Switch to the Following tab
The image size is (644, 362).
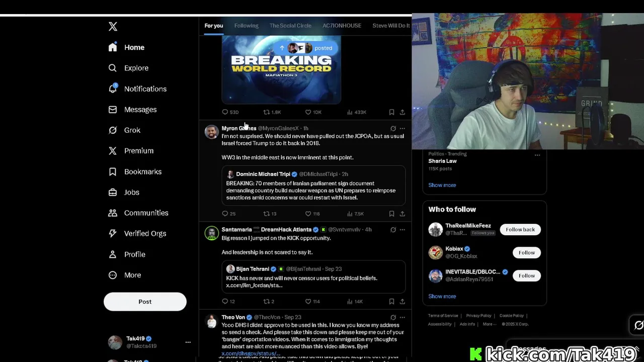point(246,26)
